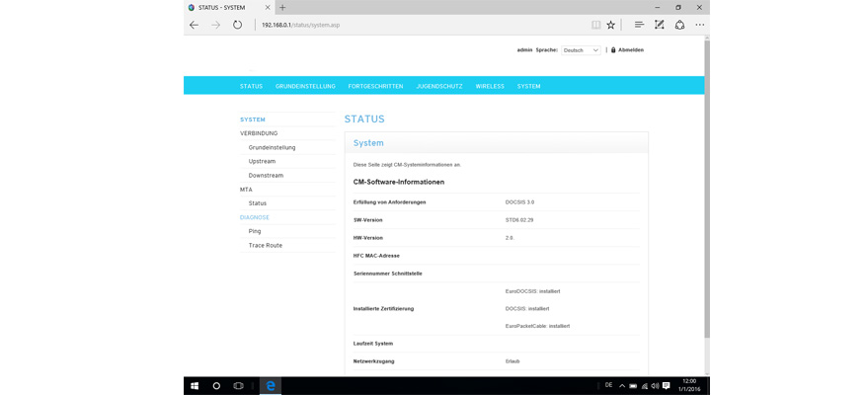Click the browser back arrow
Image resolution: width=868 pixels, height=395 pixels.
click(195, 25)
